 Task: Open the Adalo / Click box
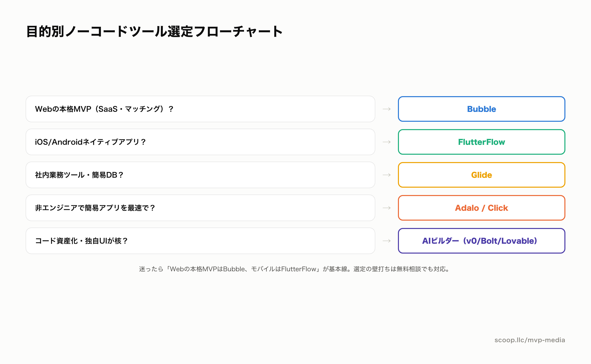click(481, 208)
